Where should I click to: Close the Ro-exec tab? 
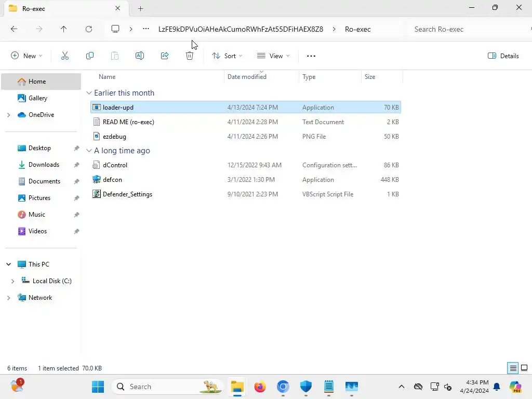pyautogui.click(x=118, y=8)
